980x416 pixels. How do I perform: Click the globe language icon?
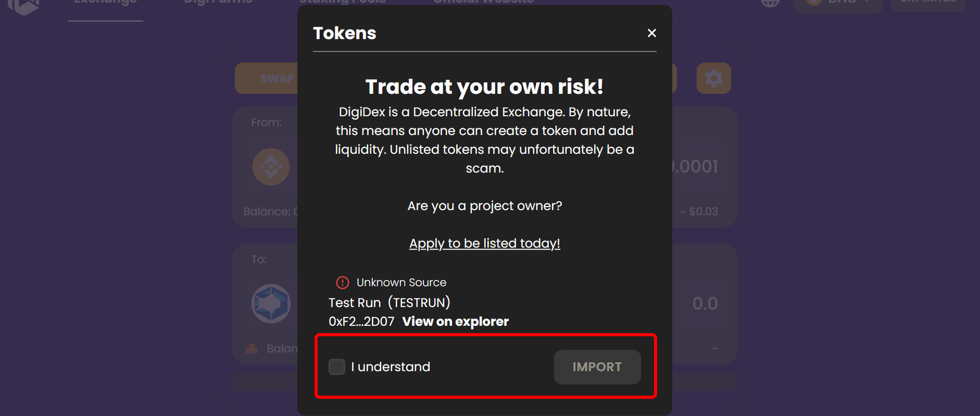tap(770, 3)
